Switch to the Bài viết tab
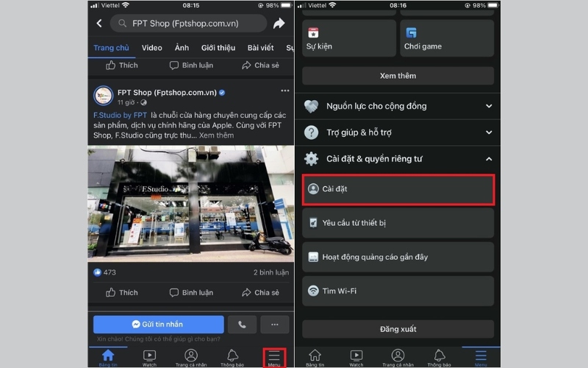588x368 pixels. pos(261,48)
